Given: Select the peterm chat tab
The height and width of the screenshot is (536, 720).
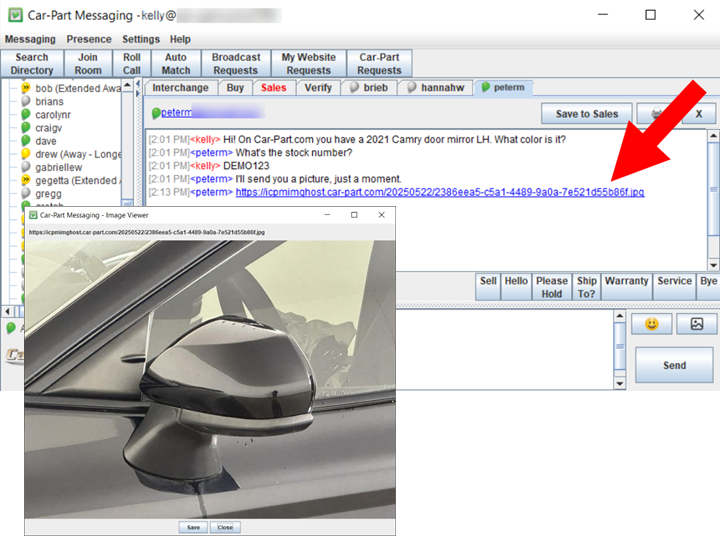Looking at the screenshot, I should (503, 87).
